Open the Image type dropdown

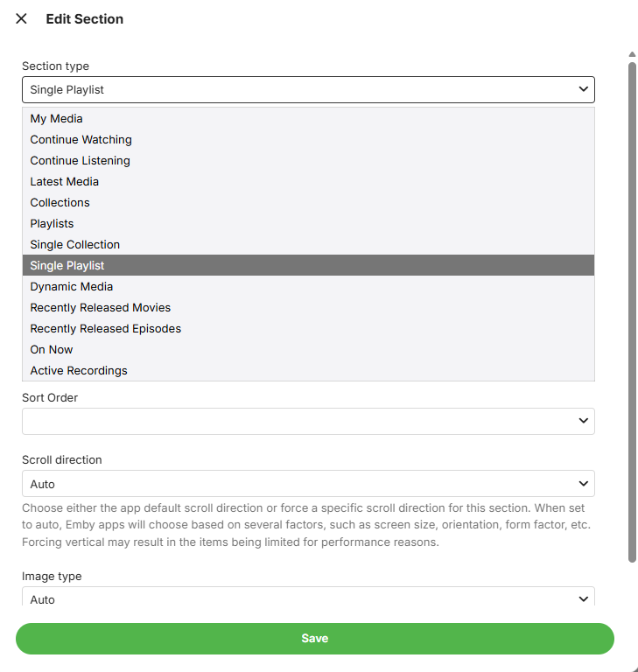(x=308, y=598)
